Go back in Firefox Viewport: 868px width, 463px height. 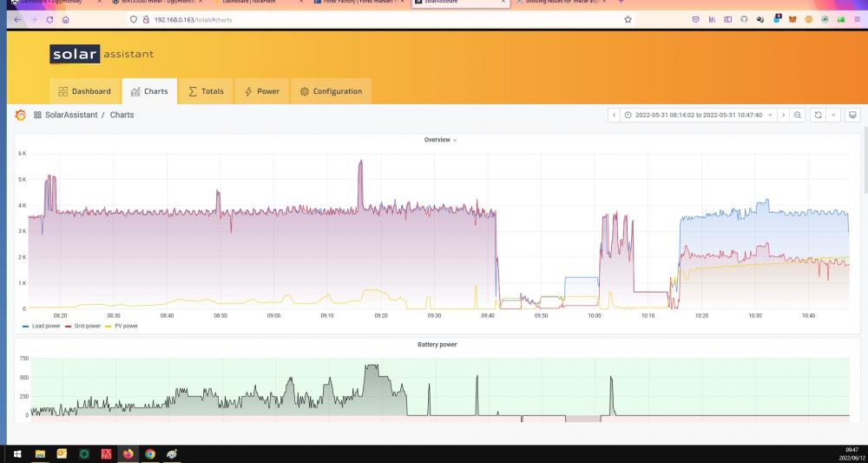coord(17,19)
